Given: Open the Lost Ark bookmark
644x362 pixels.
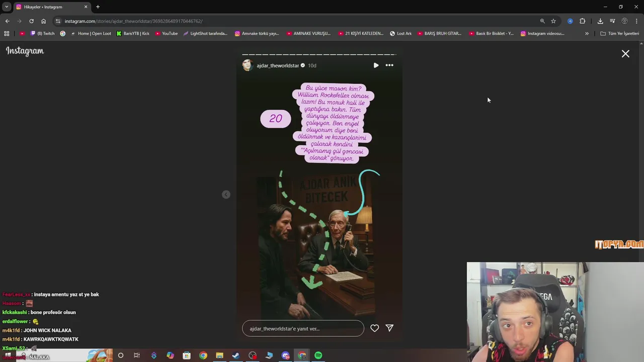Looking at the screenshot, I should point(400,34).
